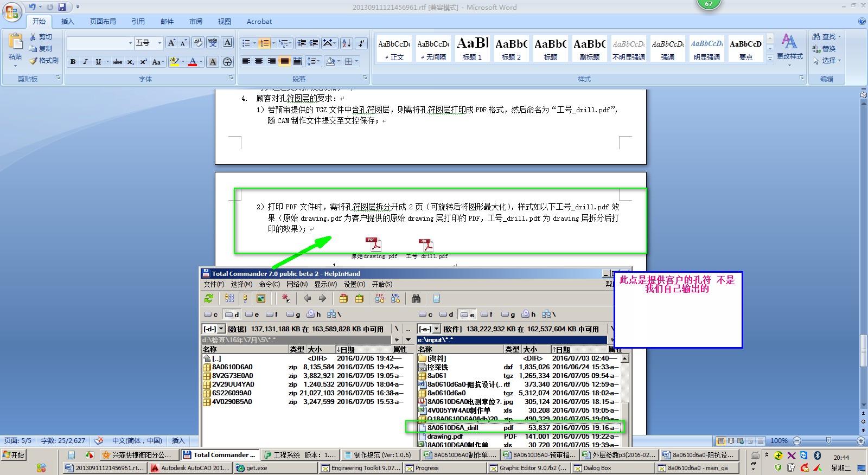868x475 pixels.
Task: Open Autodesk AutoCAD taskbar button
Action: tap(190, 467)
